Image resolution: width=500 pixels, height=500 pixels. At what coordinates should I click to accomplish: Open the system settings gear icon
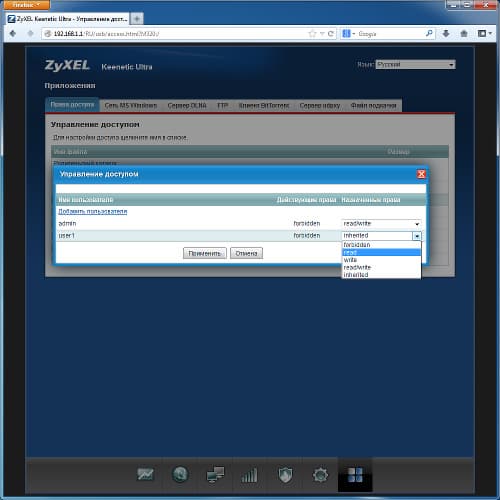(320, 475)
